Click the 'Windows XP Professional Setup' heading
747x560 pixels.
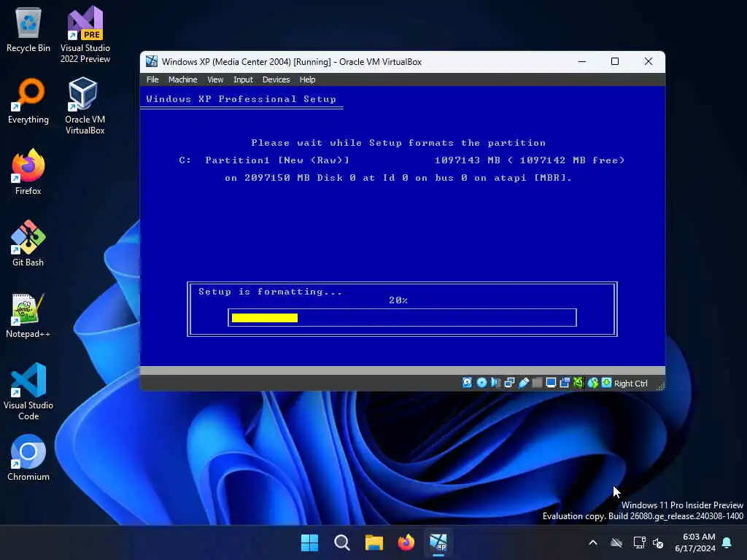pos(241,99)
